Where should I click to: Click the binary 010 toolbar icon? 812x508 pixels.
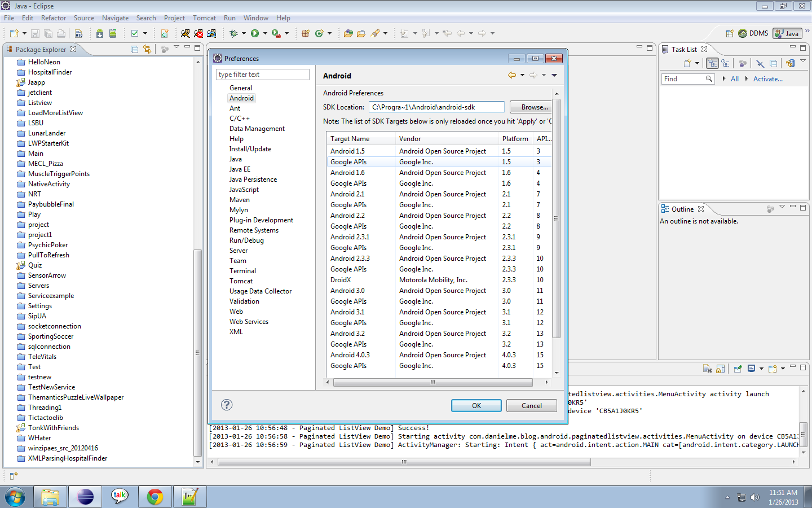click(x=79, y=33)
